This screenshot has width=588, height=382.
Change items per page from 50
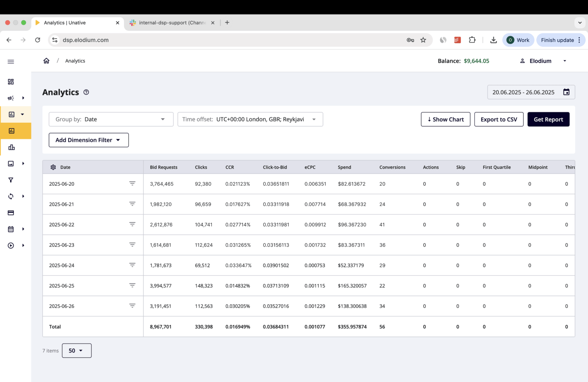coord(77,351)
